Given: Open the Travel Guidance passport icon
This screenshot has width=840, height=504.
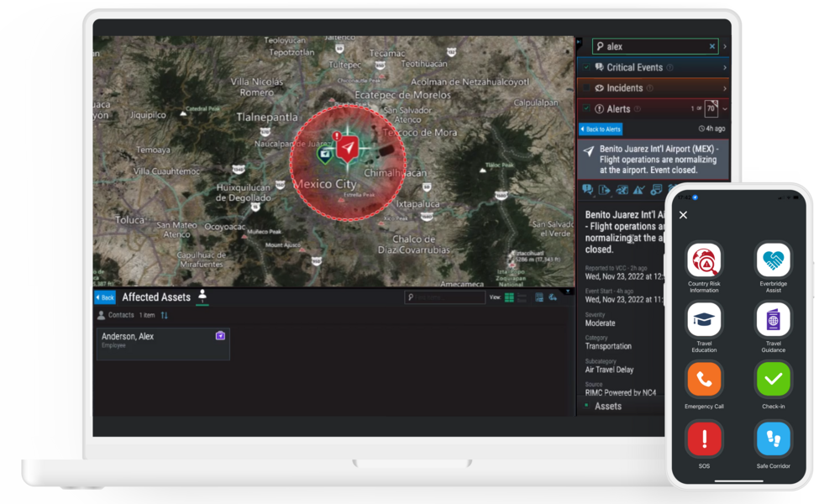Looking at the screenshot, I should click(x=773, y=320).
